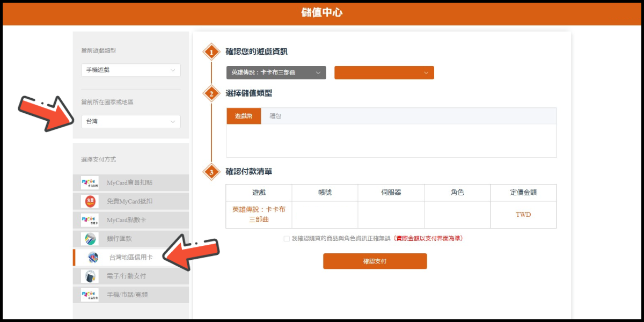Select MyCard會員扣點 payment method
The width and height of the screenshot is (644, 322).
(x=131, y=182)
